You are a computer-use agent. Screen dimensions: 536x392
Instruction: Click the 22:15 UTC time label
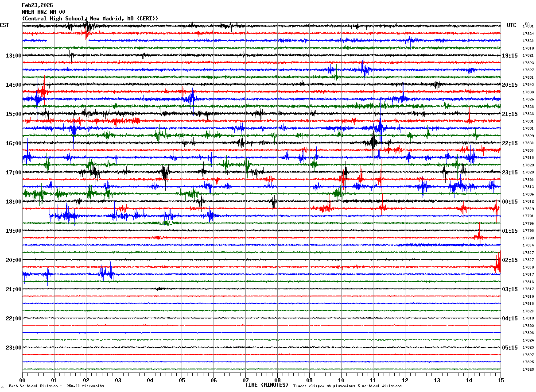pyautogui.click(x=510, y=143)
